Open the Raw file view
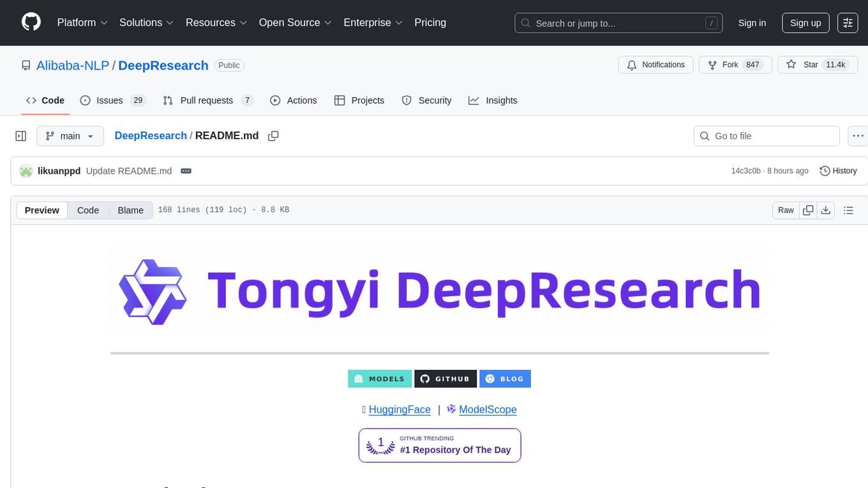This screenshot has width=868, height=488. [786, 210]
